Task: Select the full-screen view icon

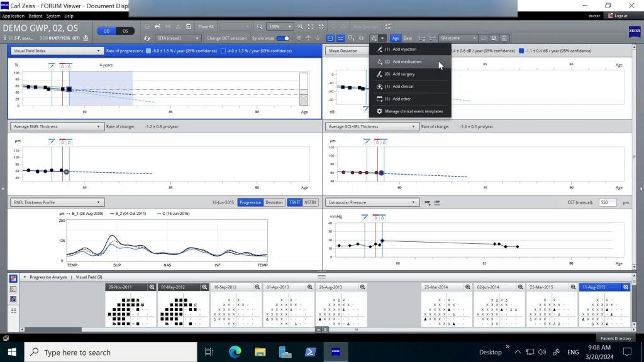Action: [309, 26]
